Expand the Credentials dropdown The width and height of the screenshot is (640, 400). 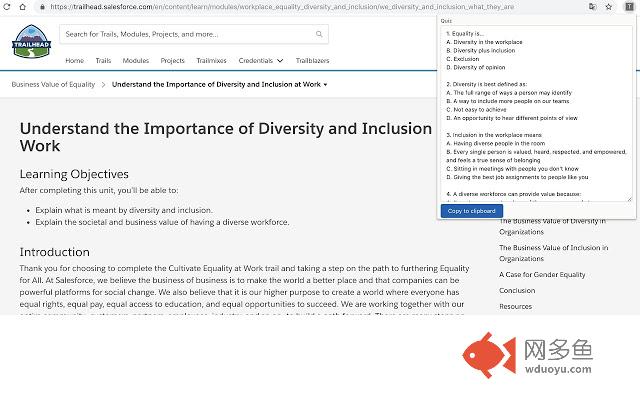[261, 60]
